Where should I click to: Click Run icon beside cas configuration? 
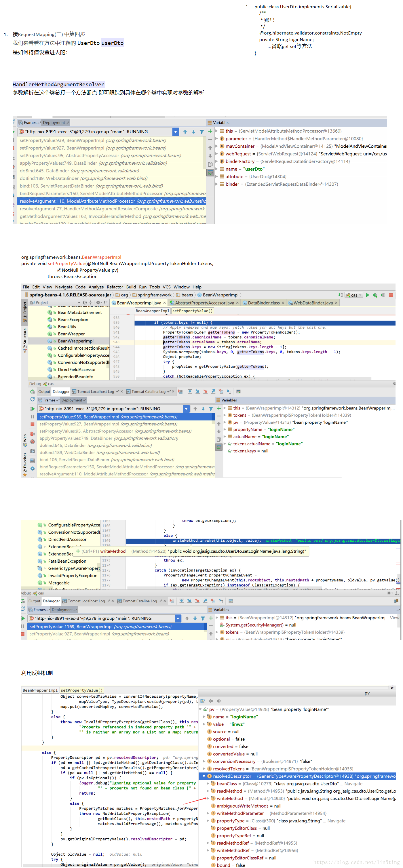(x=367, y=295)
